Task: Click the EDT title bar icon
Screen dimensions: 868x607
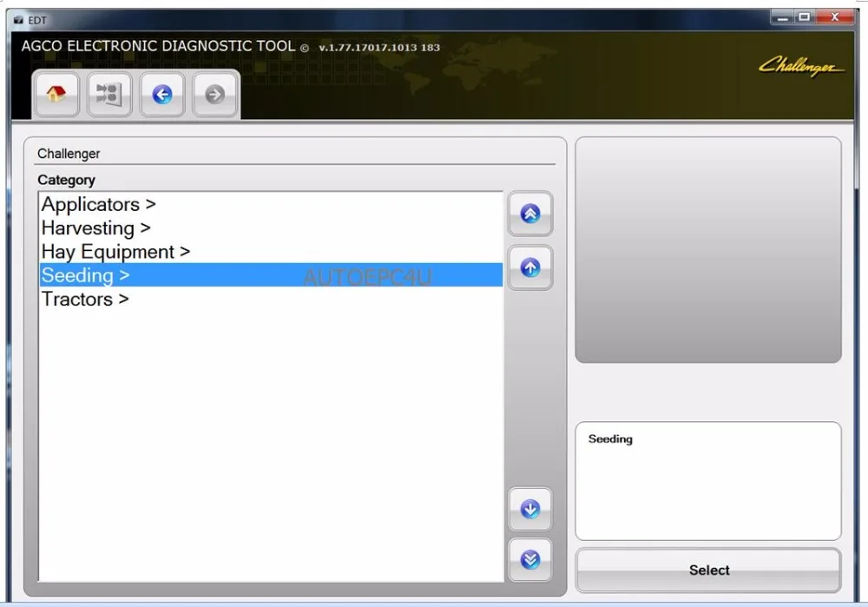Action: click(18, 20)
